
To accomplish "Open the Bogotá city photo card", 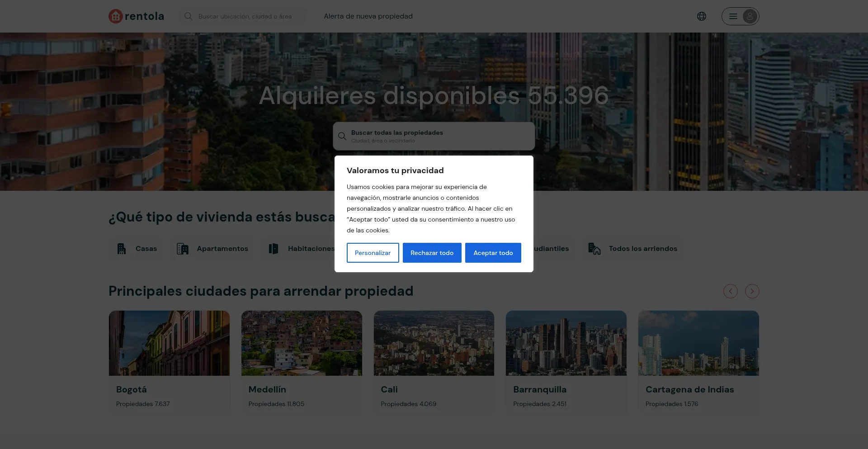I will tap(169, 343).
